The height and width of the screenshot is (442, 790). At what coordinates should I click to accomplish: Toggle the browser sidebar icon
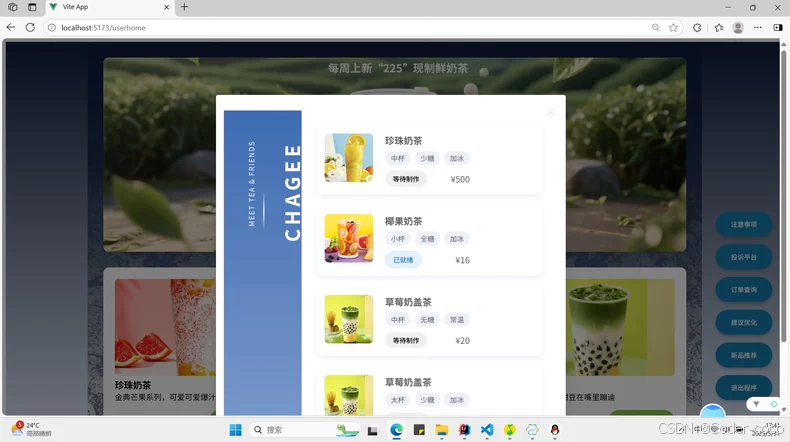click(778, 28)
